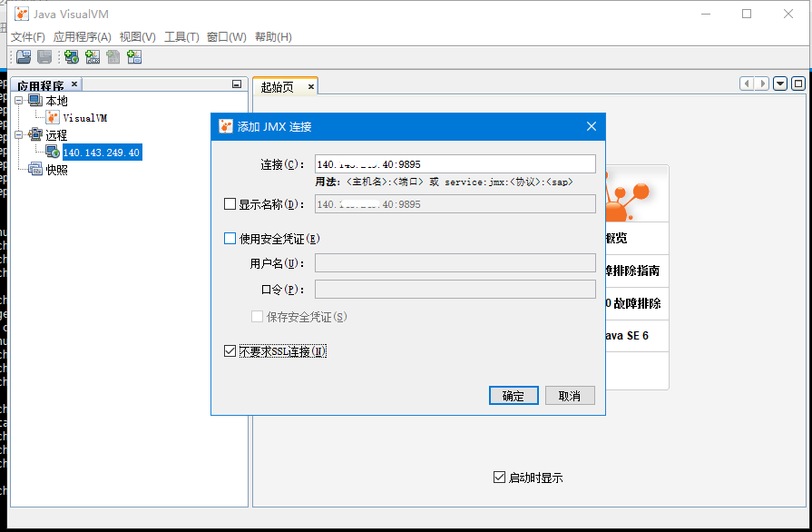Click the Add JMX Connection toolbar icon
812x532 pixels.
93,57
